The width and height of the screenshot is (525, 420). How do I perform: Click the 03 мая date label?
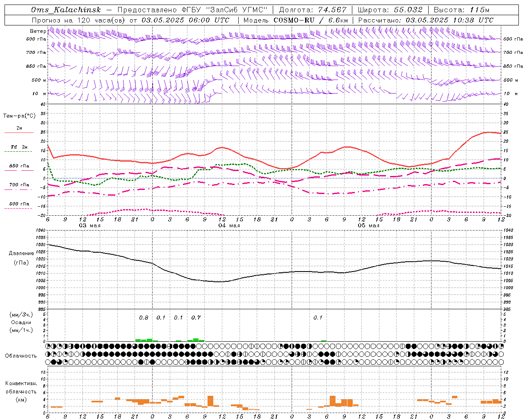89,226
